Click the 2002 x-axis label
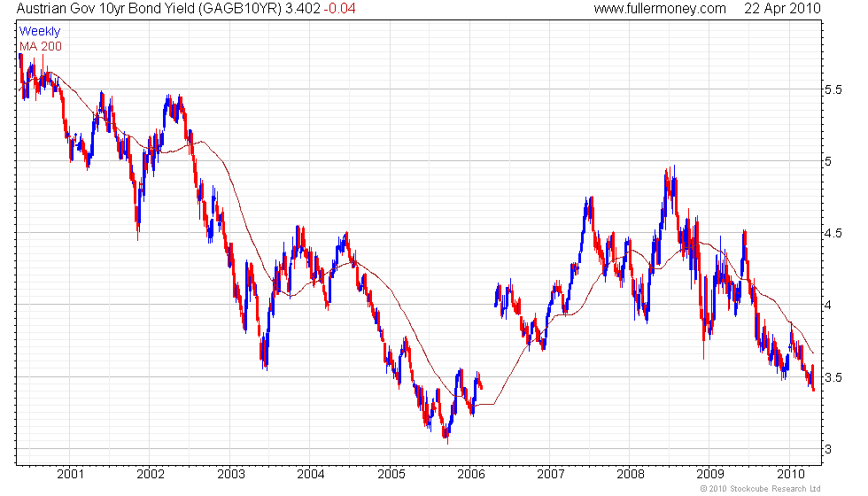This screenshot has height=496, width=868. coord(151,474)
